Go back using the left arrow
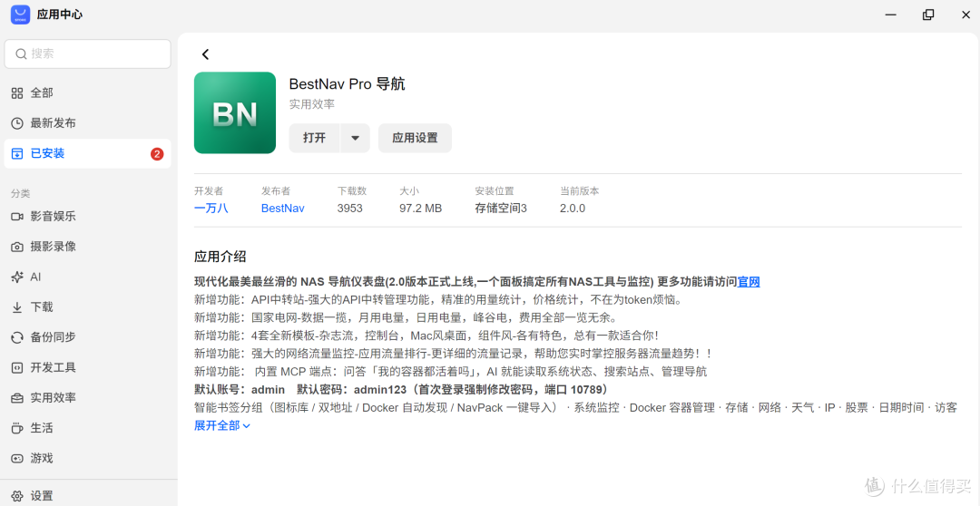 (x=206, y=54)
